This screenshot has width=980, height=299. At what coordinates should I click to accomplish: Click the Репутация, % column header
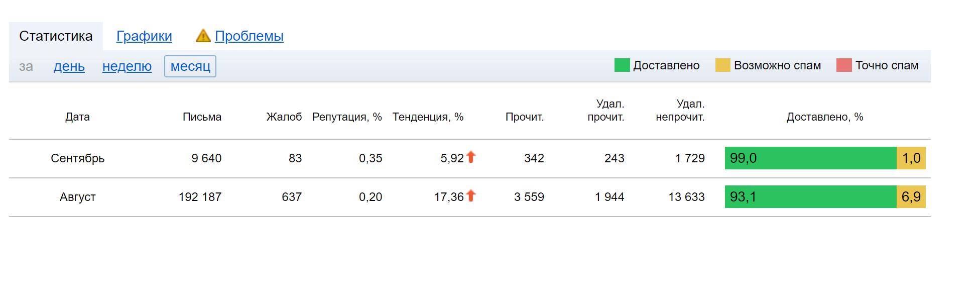[x=347, y=117]
